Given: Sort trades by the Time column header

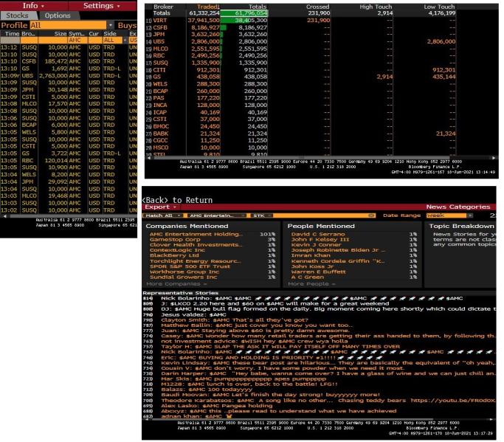Looking at the screenshot, I should (10, 33).
